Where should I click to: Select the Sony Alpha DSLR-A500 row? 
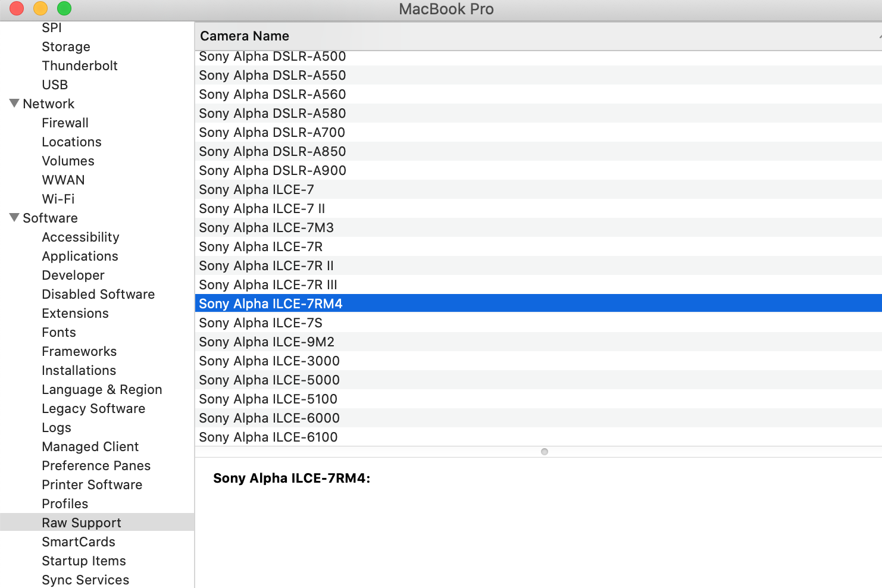[x=539, y=56]
